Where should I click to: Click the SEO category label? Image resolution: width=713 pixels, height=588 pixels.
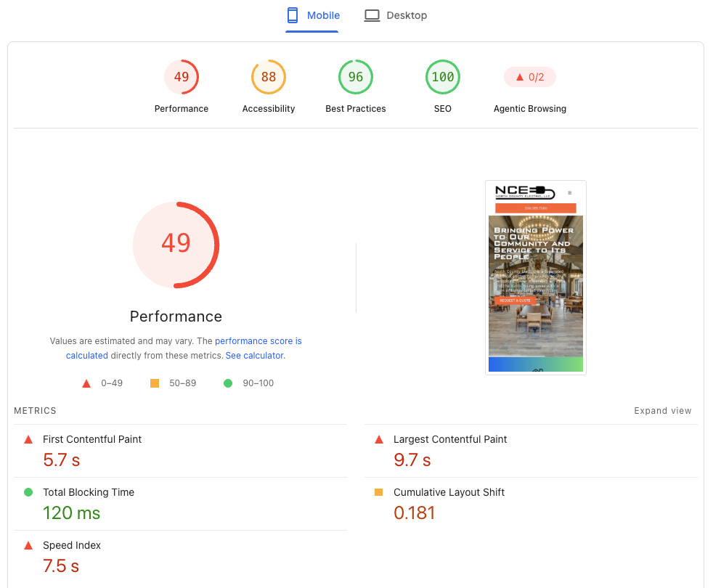point(442,109)
